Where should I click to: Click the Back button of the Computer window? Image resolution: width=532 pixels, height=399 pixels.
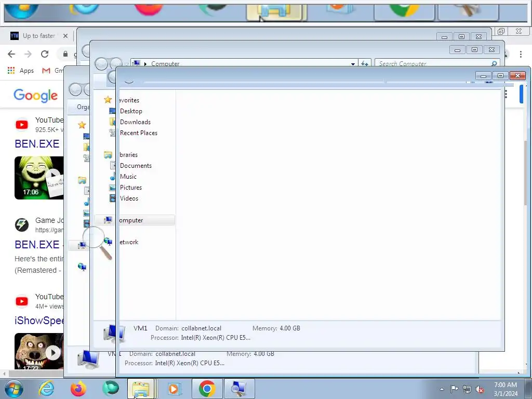click(101, 64)
